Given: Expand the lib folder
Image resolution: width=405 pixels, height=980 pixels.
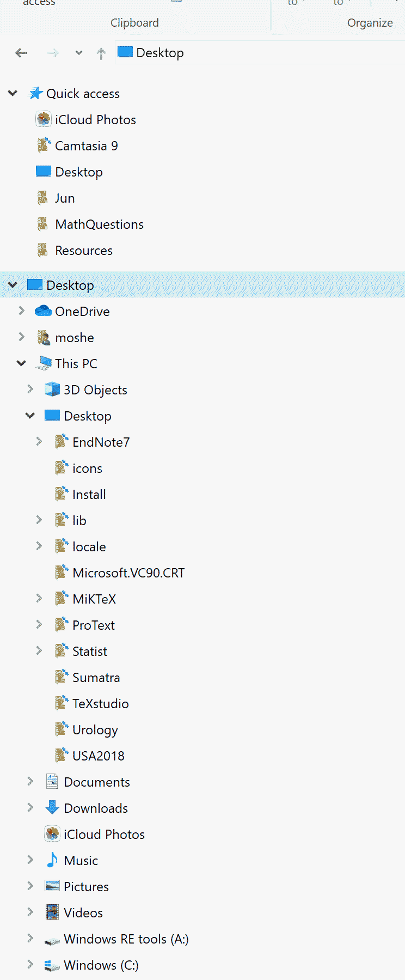Looking at the screenshot, I should pyautogui.click(x=39, y=520).
